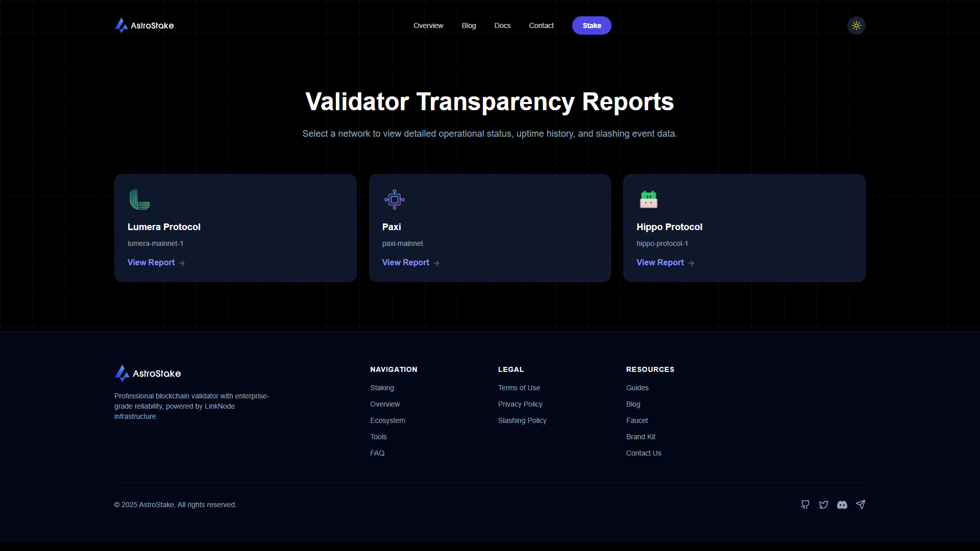The width and height of the screenshot is (980, 551).
Task: Visit the Faucet under Resources
Action: tap(636, 420)
